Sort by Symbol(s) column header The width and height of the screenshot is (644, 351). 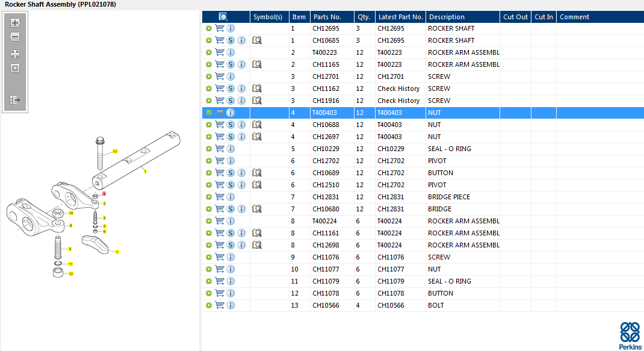270,17
